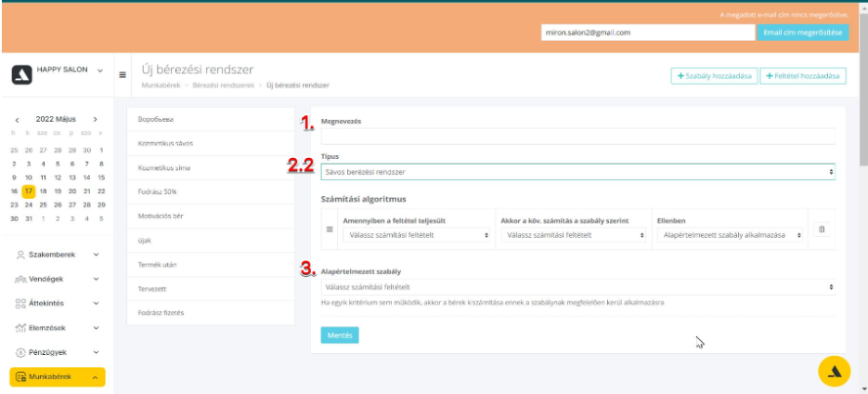Go to previous month in the calendar
This screenshot has height=394, width=868.
coord(17,120)
